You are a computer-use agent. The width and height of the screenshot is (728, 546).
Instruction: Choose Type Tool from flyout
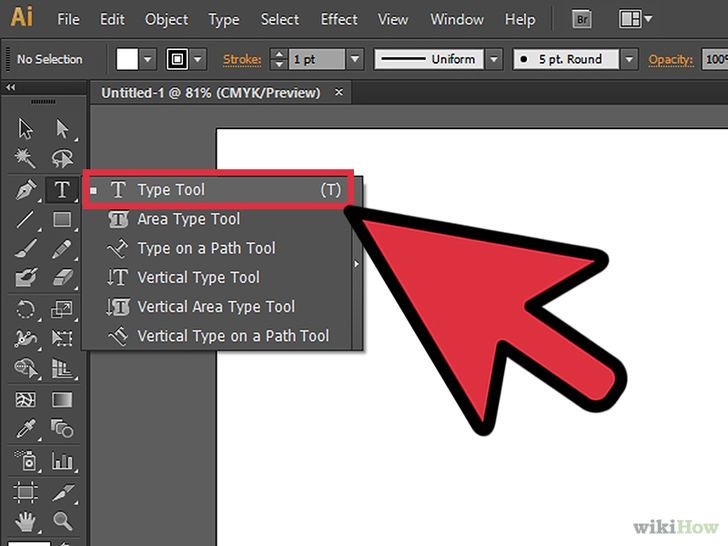(x=218, y=189)
